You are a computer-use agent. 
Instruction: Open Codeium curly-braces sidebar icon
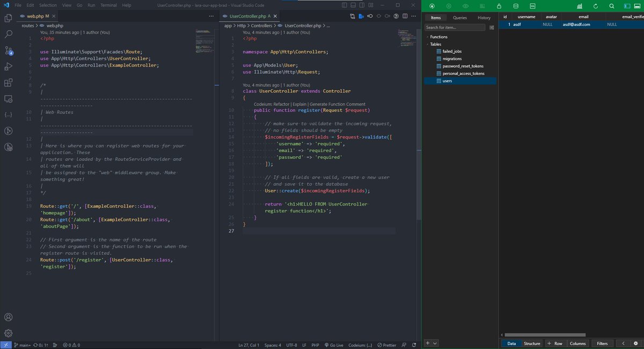tap(8, 115)
